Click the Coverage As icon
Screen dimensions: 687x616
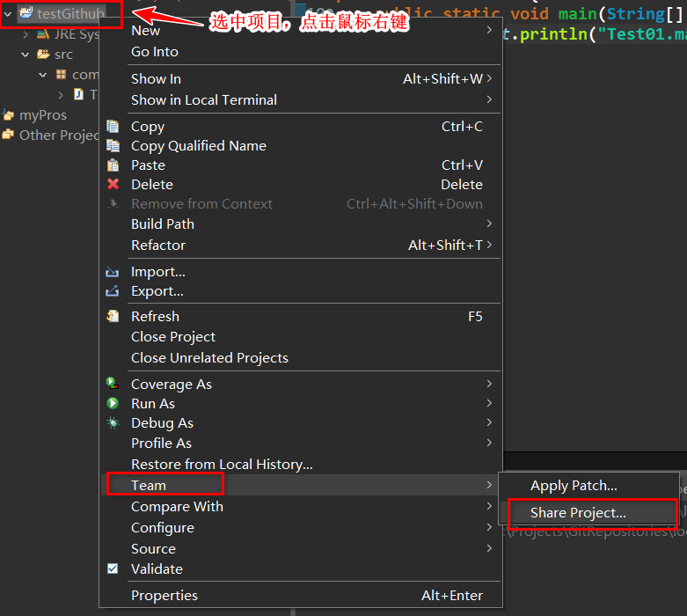point(113,383)
